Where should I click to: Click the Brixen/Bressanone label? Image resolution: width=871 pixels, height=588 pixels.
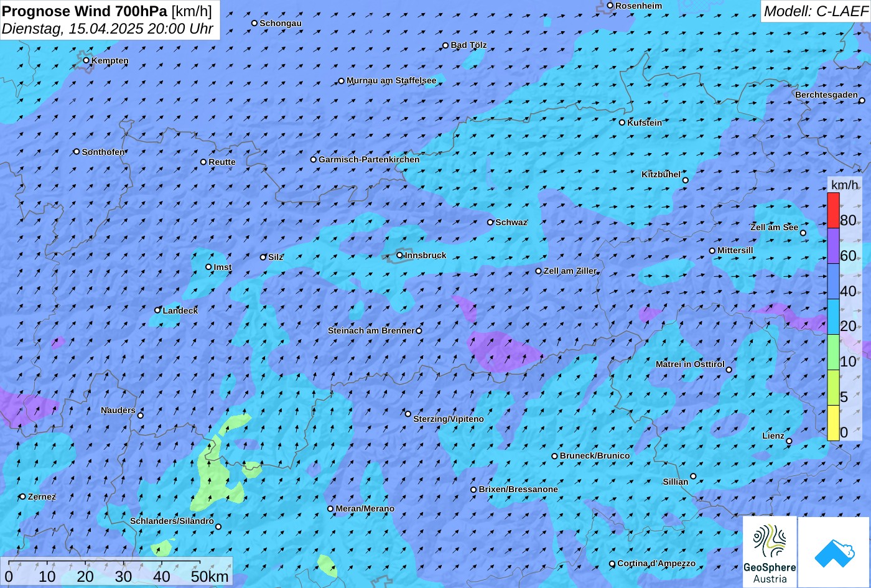click(x=518, y=489)
